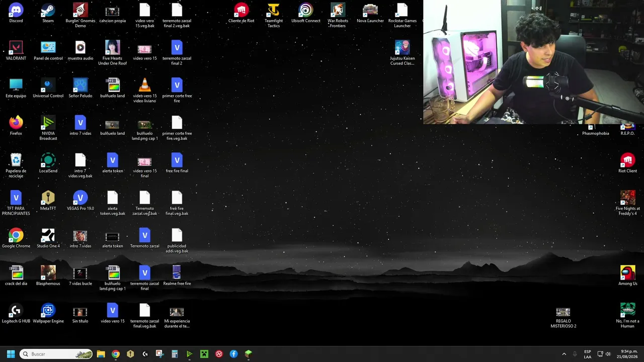The image size is (644, 362).
Task: Open TFT PARA PRINCIPIANTES project
Action: (x=16, y=204)
